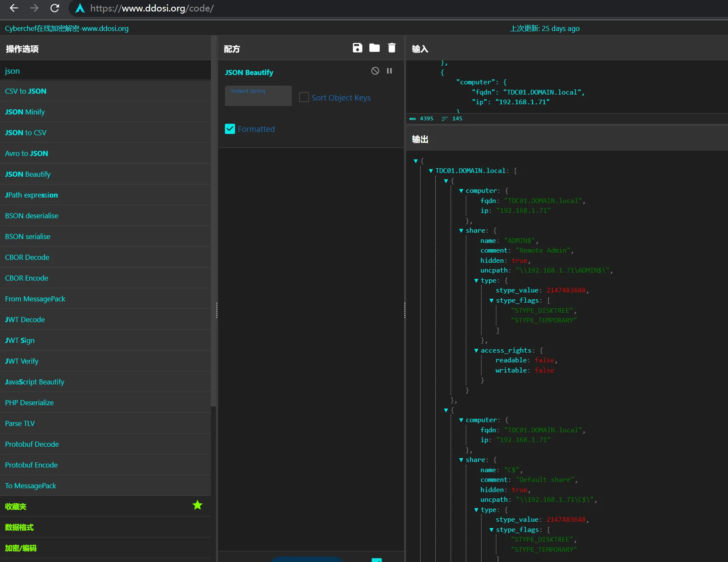Disable the JSON Beautify operation

click(x=375, y=71)
